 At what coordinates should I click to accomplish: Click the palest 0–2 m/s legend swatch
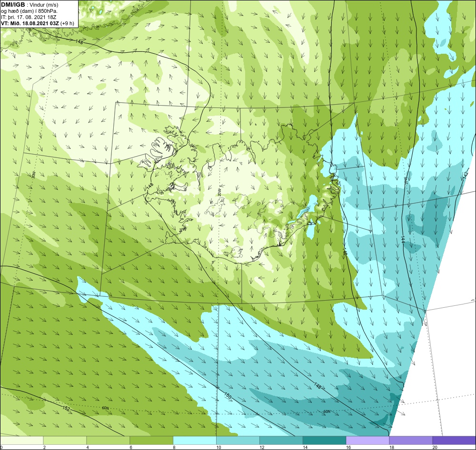click(x=21, y=440)
